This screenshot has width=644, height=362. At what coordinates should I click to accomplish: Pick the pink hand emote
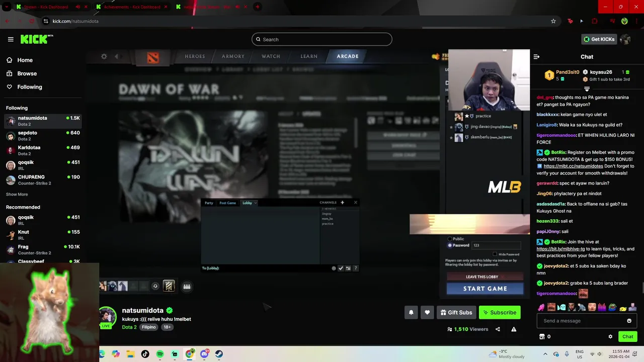pos(541,307)
